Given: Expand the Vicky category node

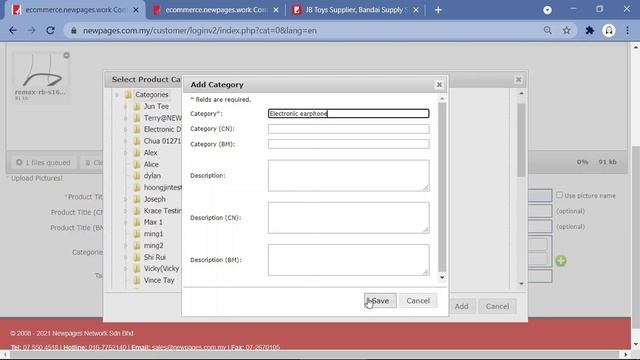Looking at the screenshot, I should [x=126, y=269].
